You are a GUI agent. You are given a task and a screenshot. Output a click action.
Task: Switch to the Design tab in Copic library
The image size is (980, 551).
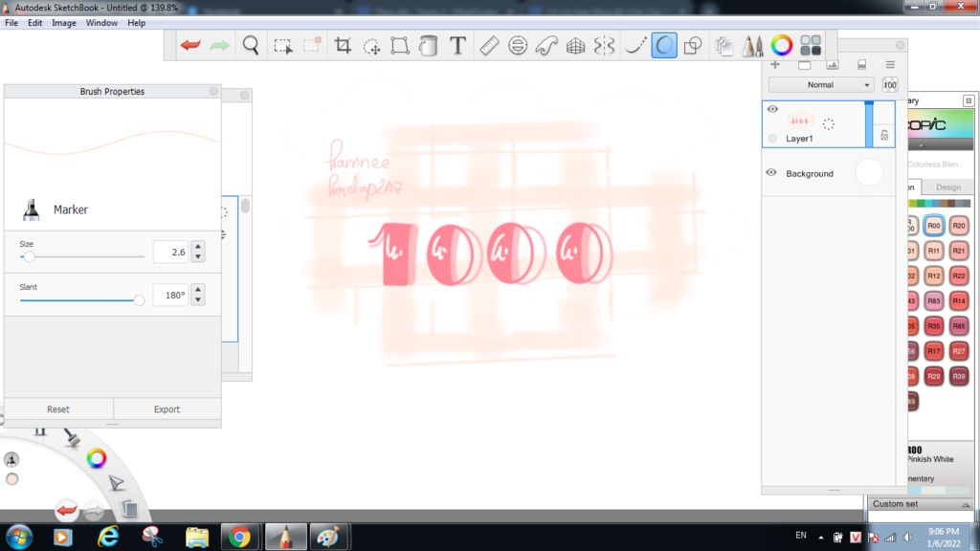(947, 187)
